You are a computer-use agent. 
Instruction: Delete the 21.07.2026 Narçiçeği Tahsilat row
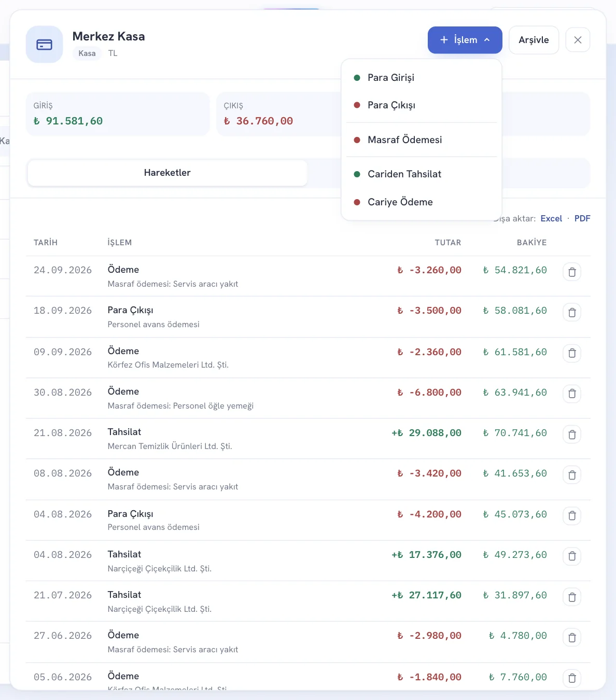[572, 597]
